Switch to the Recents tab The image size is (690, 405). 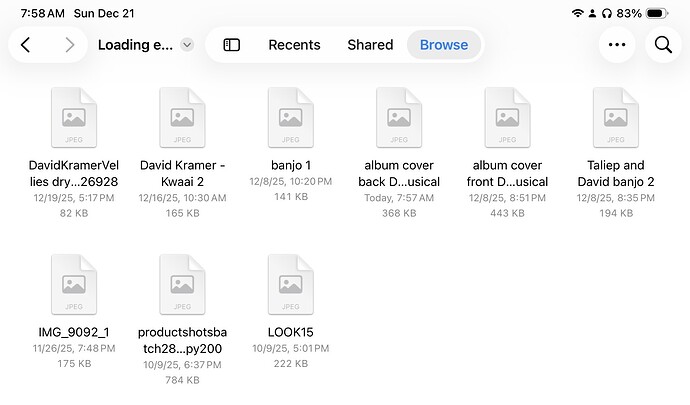coord(294,45)
